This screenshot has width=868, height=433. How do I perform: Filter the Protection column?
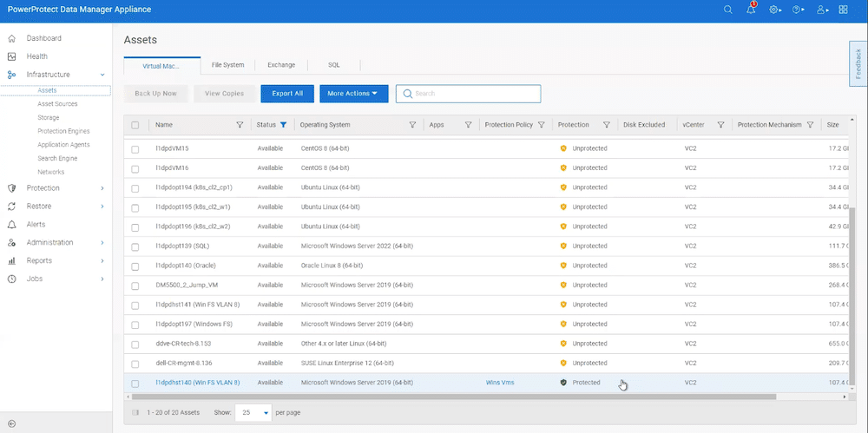point(606,125)
